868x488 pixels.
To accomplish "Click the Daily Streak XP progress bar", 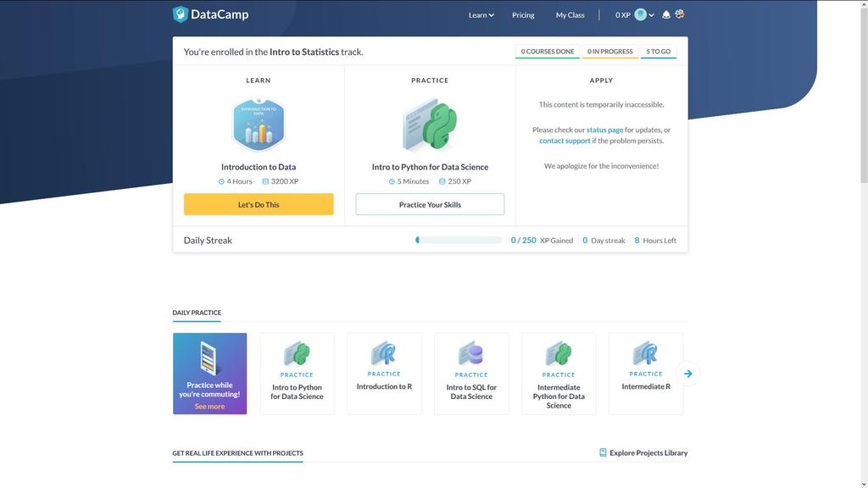I will coord(459,240).
